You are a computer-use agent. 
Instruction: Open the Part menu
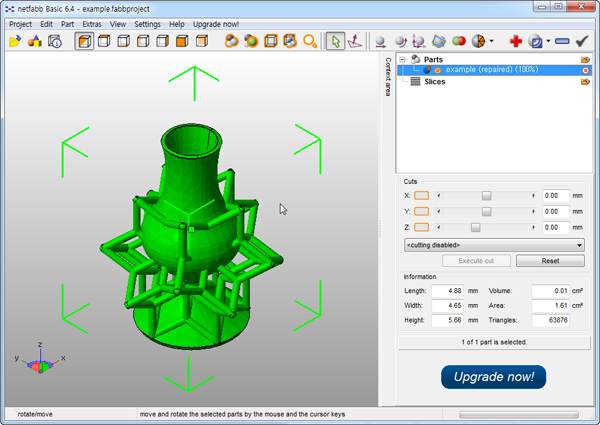pyautogui.click(x=67, y=24)
